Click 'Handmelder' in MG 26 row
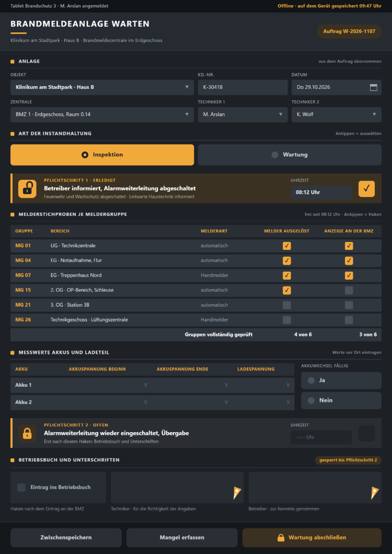Viewport: 392px width, 554px height. pos(215,320)
